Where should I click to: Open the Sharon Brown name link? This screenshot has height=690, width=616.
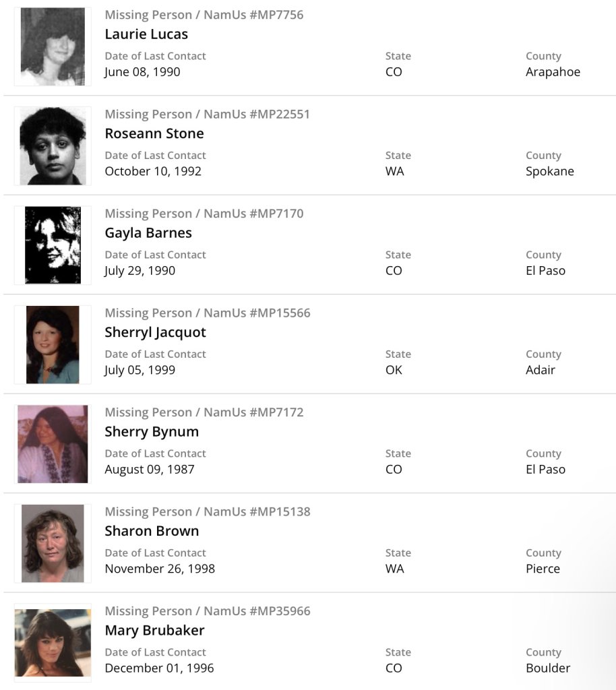click(x=152, y=531)
